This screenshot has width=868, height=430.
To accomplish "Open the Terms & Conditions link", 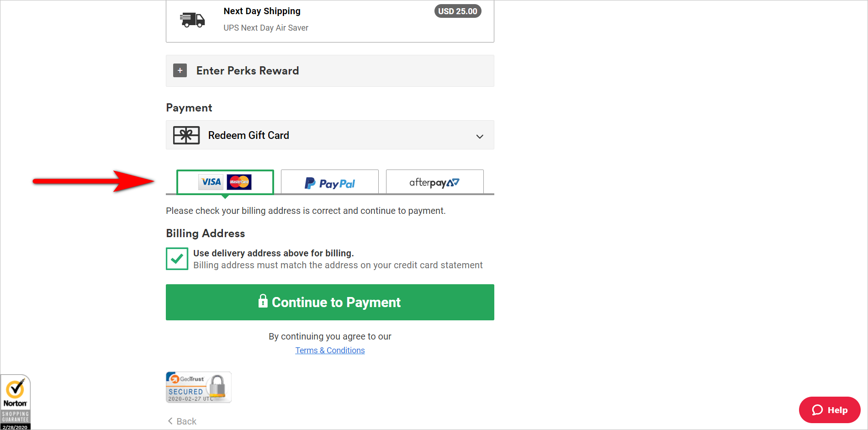I will click(330, 350).
